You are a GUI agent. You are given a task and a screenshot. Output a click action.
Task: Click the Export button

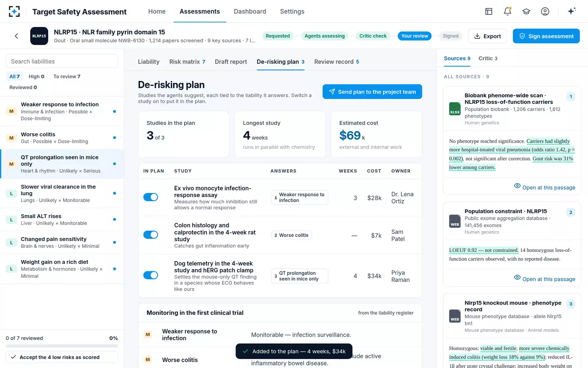click(x=488, y=36)
